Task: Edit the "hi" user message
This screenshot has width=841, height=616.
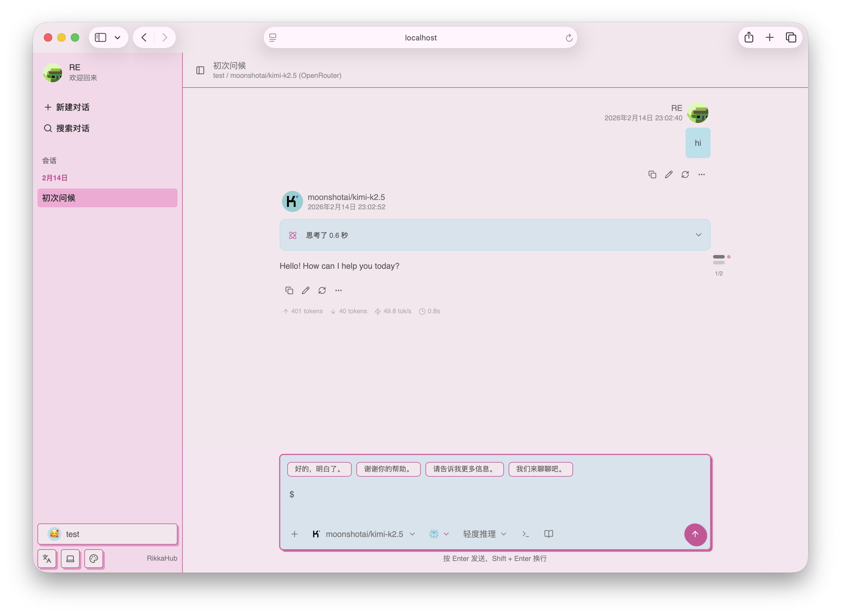Action: tap(669, 174)
